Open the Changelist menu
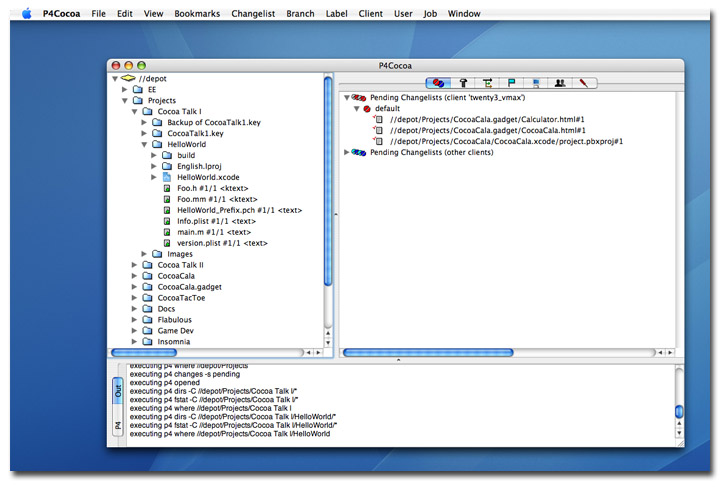Screen dimensions: 725x487 pos(253,14)
